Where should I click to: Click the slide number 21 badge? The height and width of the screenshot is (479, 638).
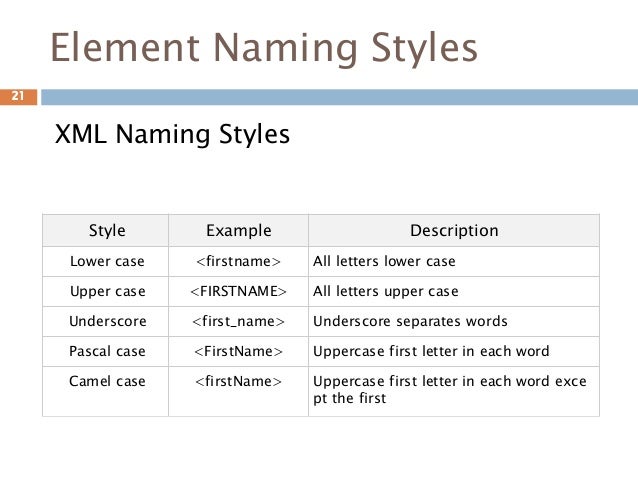[x=18, y=97]
